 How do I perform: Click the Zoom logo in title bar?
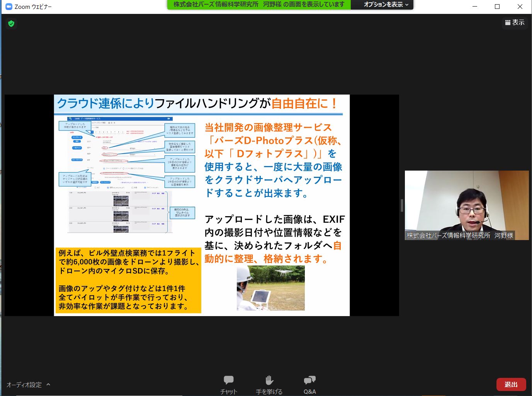pos(9,7)
